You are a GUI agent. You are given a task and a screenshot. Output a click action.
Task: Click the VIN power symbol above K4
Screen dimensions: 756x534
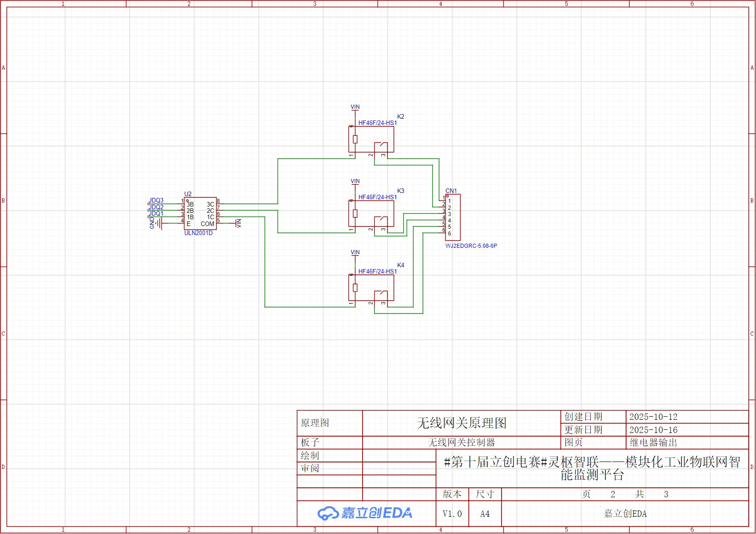point(355,254)
